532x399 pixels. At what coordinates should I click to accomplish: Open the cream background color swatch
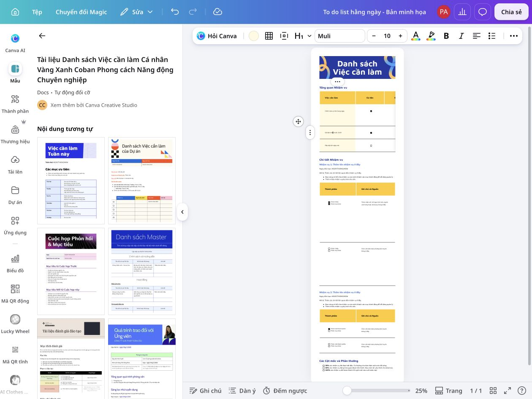[253, 36]
